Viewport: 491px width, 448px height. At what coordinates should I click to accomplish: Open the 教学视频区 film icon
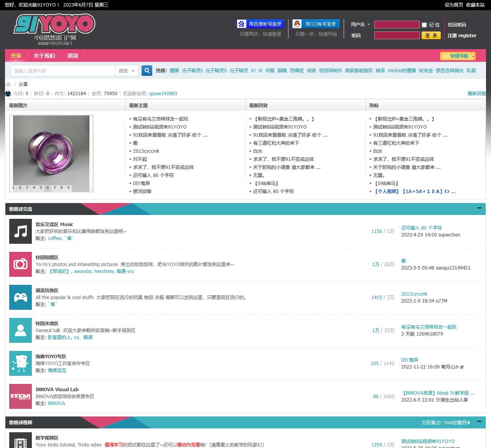[20, 440]
